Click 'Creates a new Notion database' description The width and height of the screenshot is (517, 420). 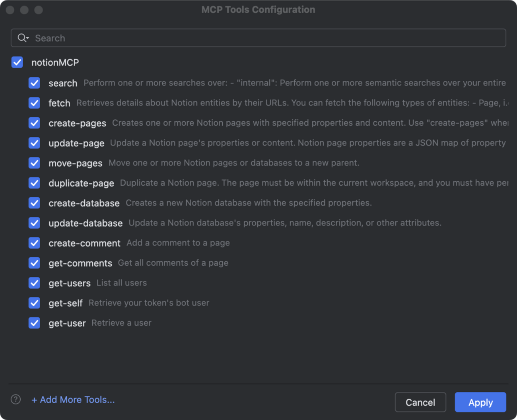pyautogui.click(x=249, y=203)
